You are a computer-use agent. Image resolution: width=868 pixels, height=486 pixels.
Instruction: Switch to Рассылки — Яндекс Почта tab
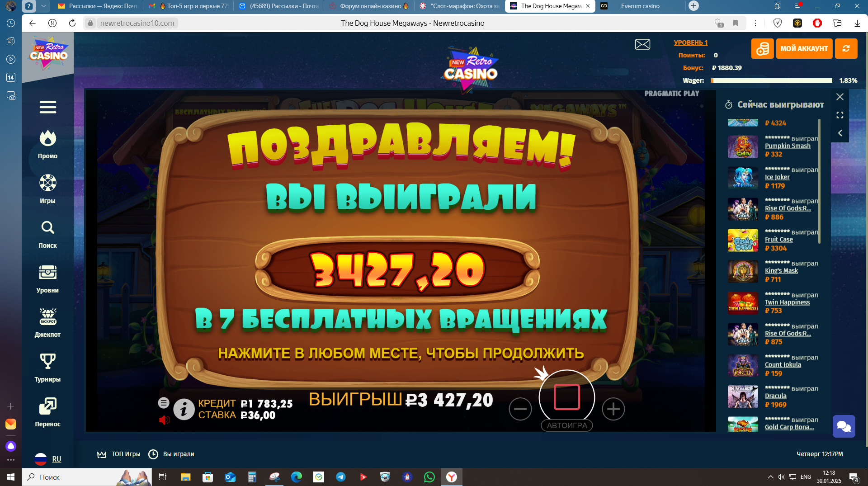pyautogui.click(x=98, y=6)
